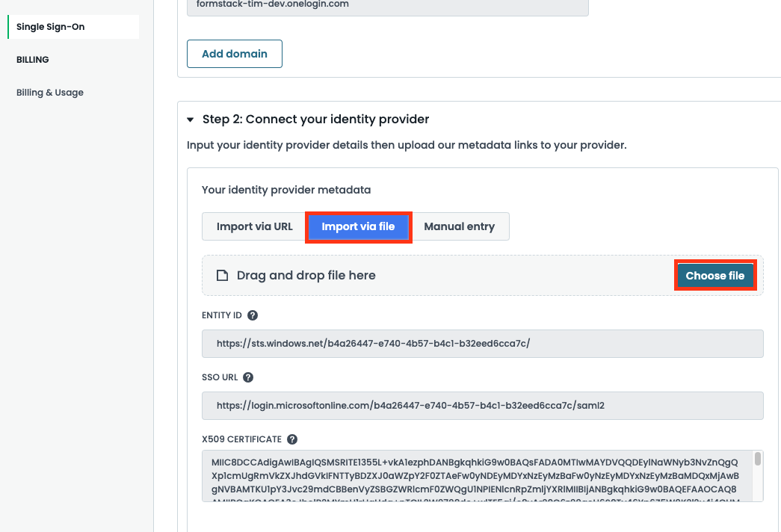Image resolution: width=781 pixels, height=532 pixels.
Task: Select the Single Sign-On sidebar item
Action: 50,26
